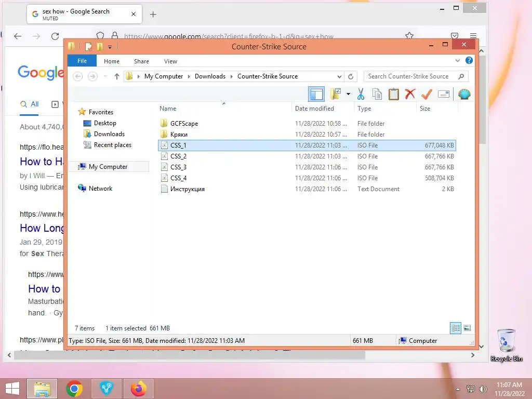The height and width of the screenshot is (399, 532).
Task: Select the CSS_3 ISO file
Action: tap(307, 167)
